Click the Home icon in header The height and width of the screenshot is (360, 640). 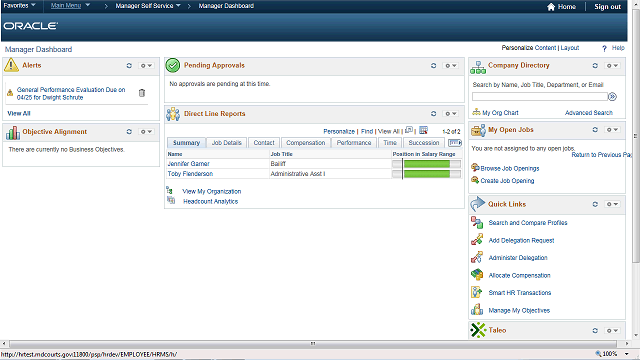click(x=551, y=7)
